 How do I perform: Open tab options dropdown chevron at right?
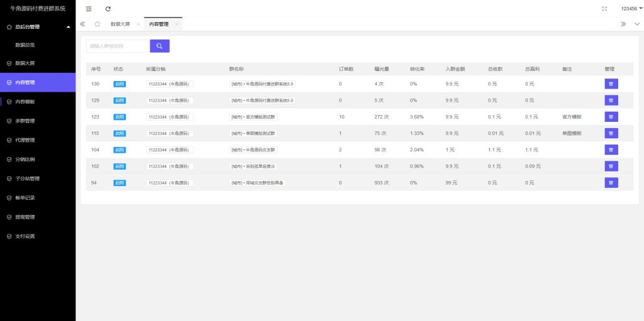click(637, 24)
